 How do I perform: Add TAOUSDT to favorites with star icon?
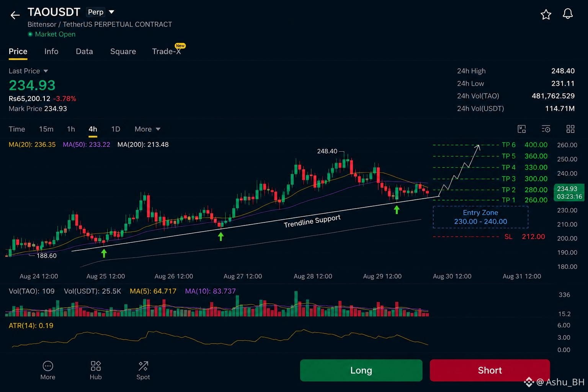pos(546,15)
